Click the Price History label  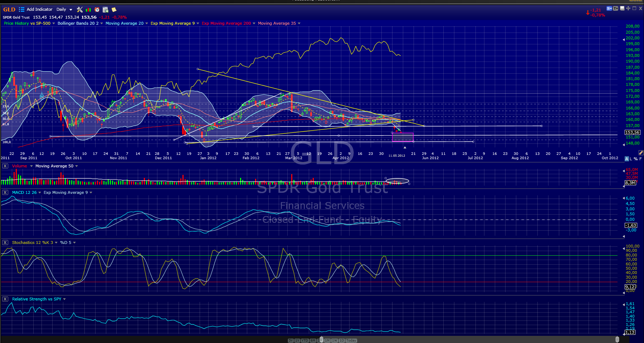tap(16, 24)
